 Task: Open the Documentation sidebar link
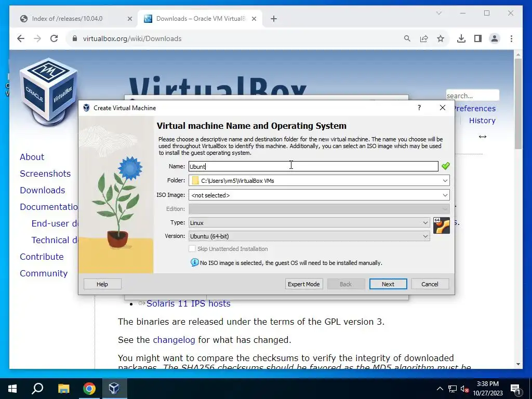pos(49,207)
